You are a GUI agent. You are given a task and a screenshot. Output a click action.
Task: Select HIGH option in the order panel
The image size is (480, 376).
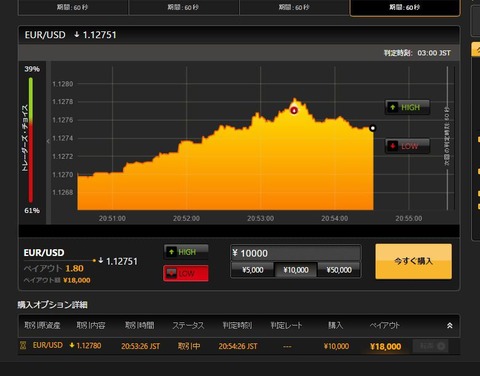186,252
